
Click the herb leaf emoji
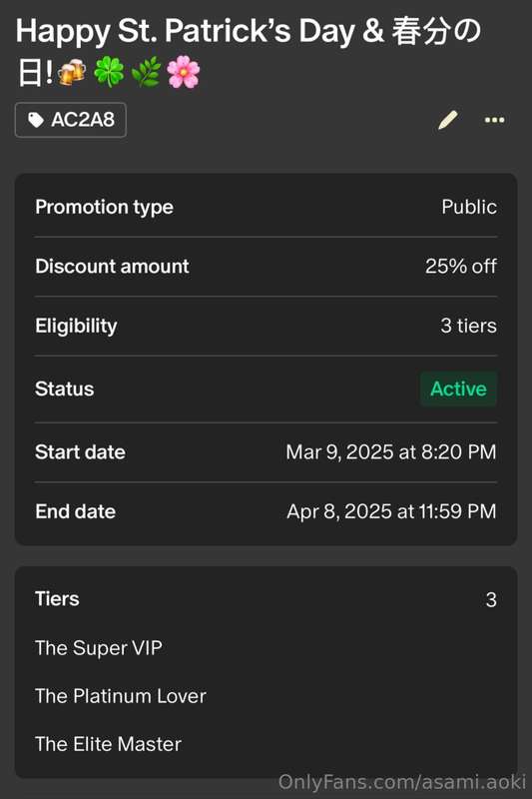click(x=146, y=72)
